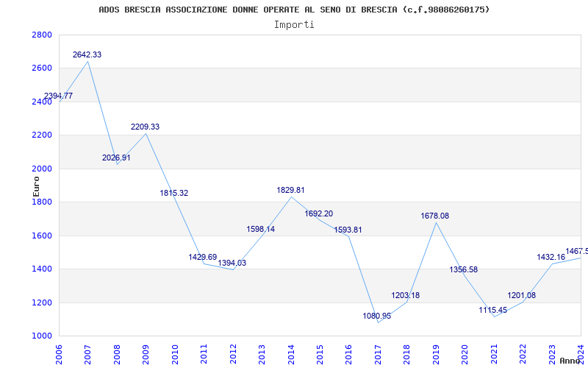Click y-axis tick 1200
Image resolution: width=588 pixels, height=368 pixels.
click(43, 302)
